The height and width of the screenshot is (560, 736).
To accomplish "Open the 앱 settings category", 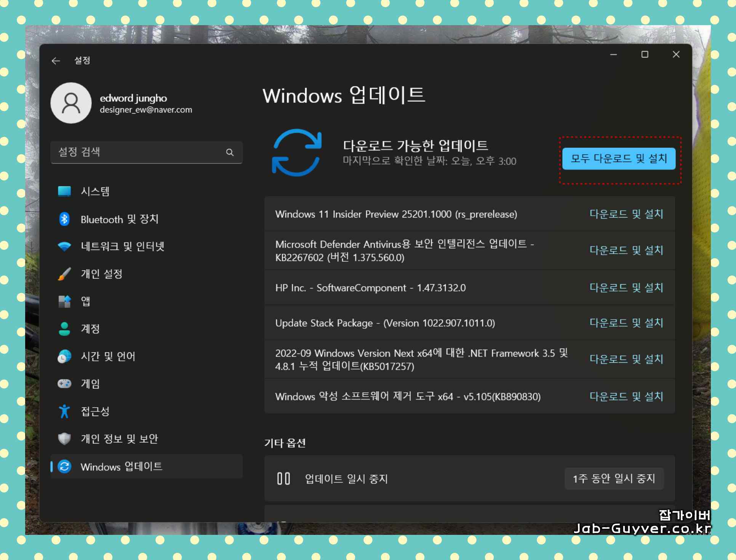I will [85, 301].
